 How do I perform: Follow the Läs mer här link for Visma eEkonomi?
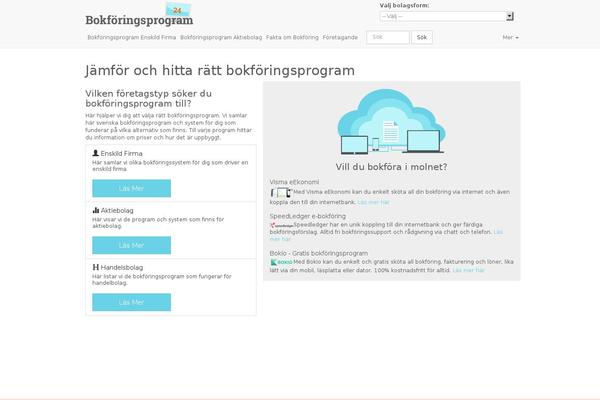(373, 202)
